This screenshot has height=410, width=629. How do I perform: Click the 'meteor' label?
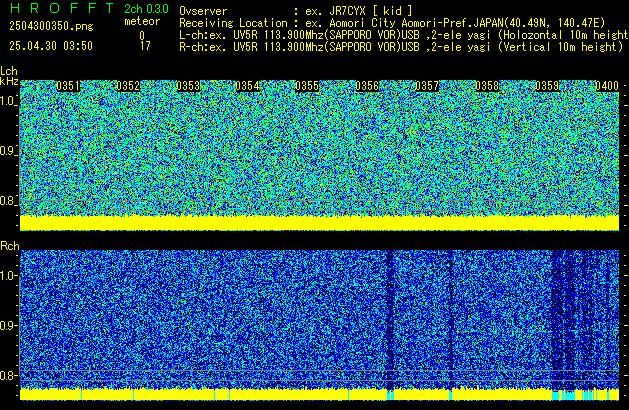(142, 21)
